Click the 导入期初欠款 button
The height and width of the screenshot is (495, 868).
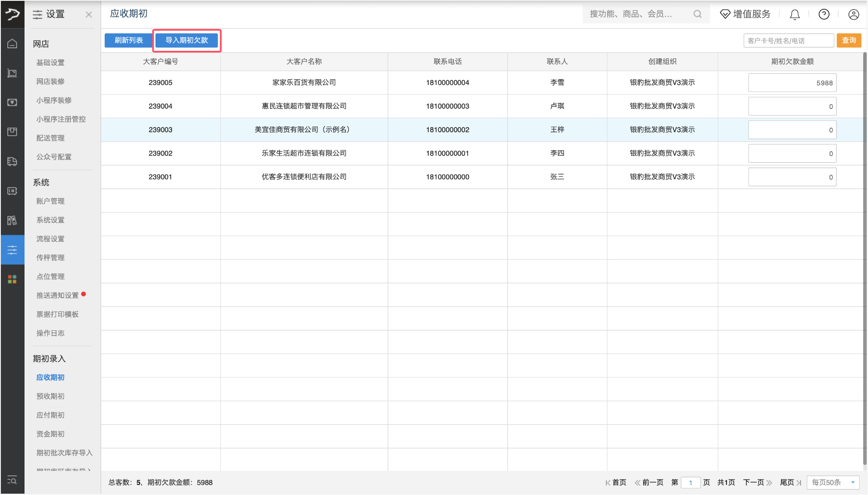[x=187, y=40]
